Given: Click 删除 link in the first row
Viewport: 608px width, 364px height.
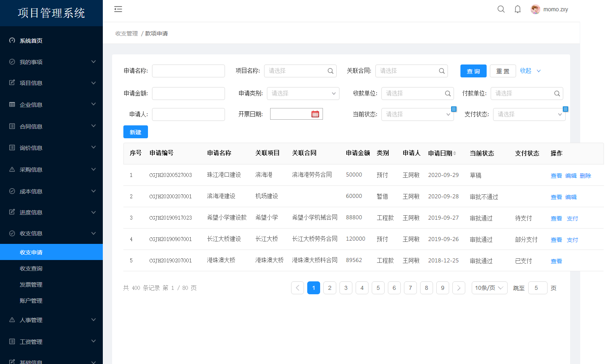Looking at the screenshot, I should [585, 176].
